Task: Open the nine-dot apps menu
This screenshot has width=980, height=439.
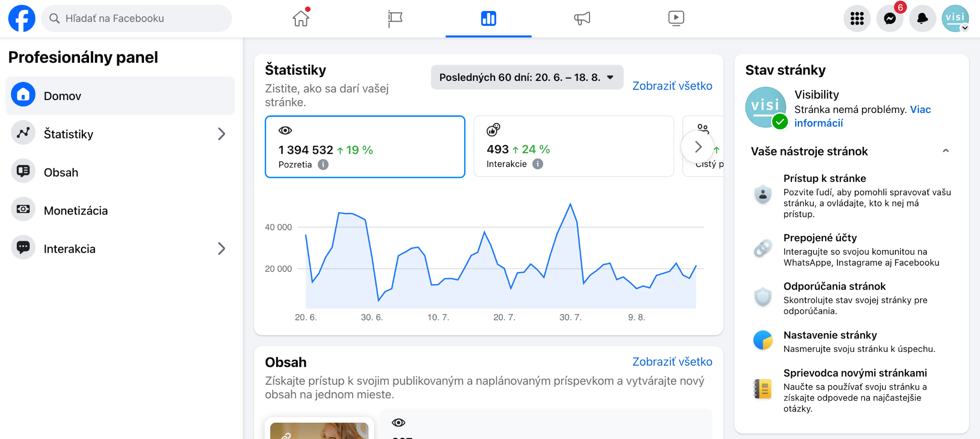Action: pyautogui.click(x=857, y=19)
